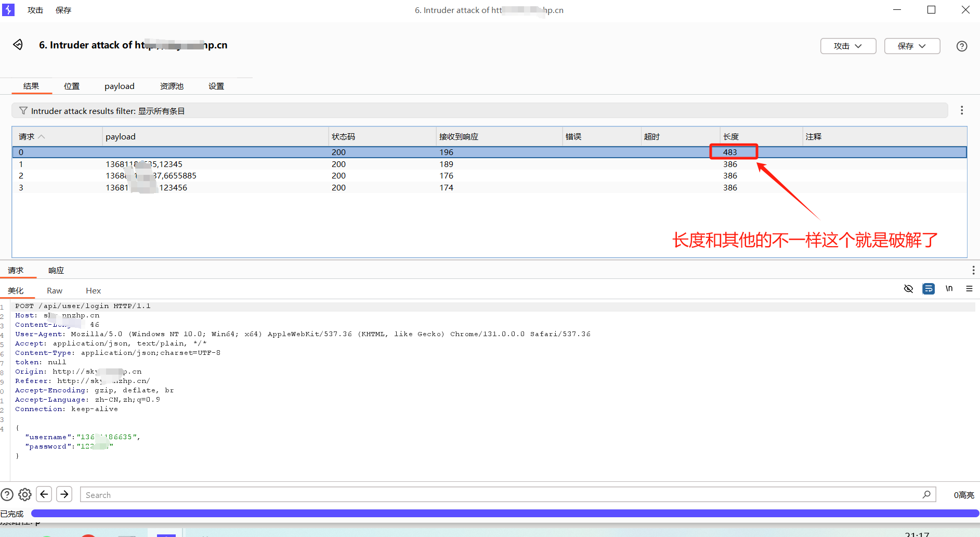The image size is (980, 537).
Task: Sort by the 长度 column header
Action: click(x=761, y=136)
